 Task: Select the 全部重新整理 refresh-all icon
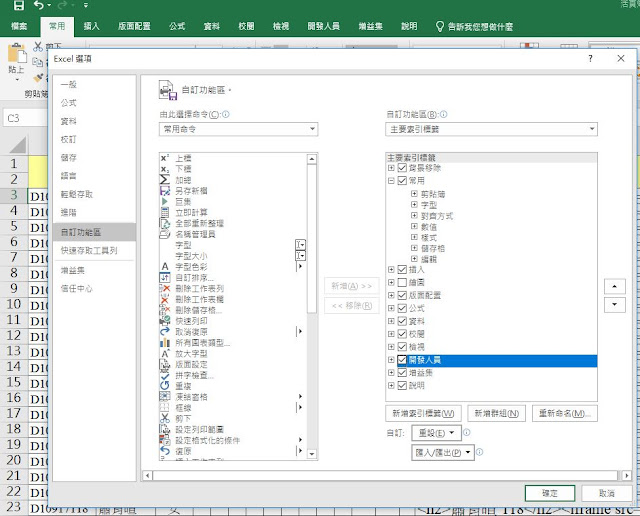(164, 223)
